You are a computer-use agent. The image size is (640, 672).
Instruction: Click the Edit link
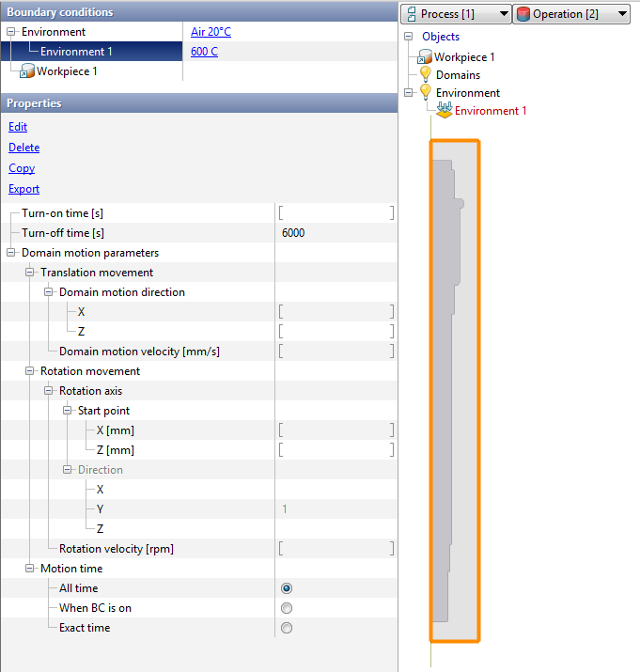pyautogui.click(x=18, y=127)
